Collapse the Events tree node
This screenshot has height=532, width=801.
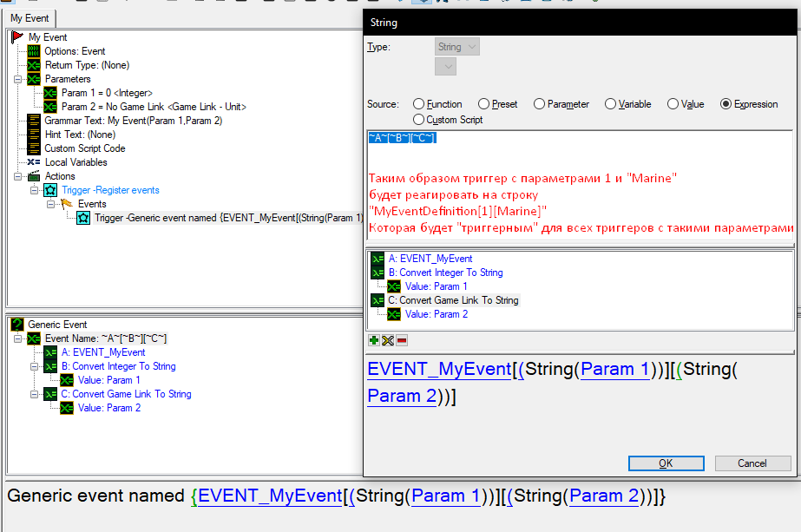pos(50,204)
